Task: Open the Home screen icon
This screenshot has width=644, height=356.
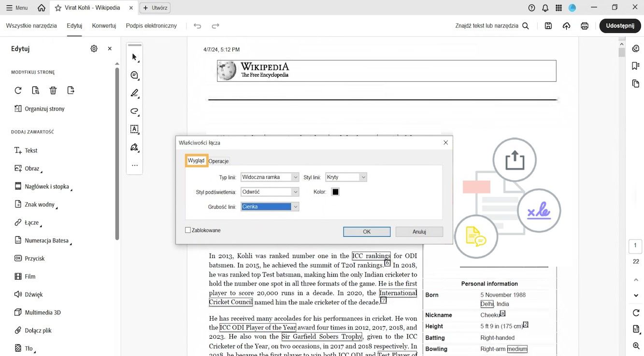Action: 42,8
